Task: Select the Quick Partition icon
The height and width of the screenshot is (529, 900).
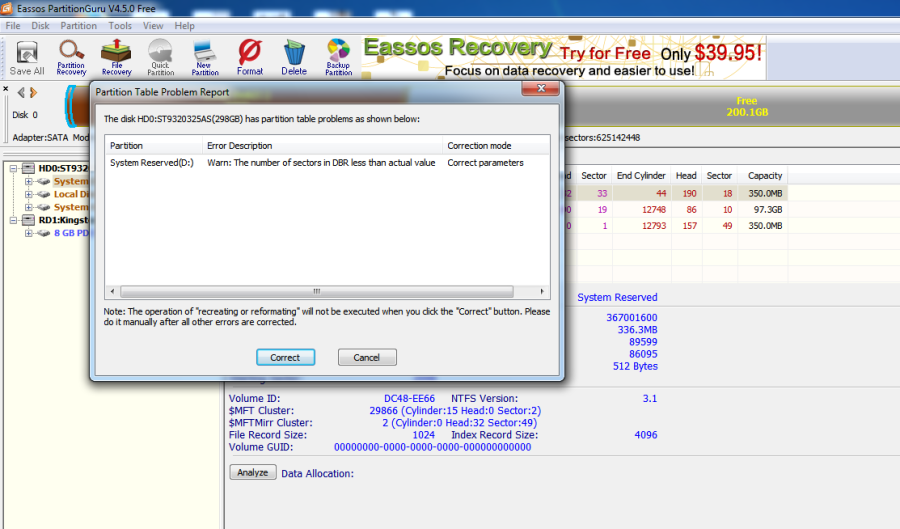Action: coord(161,58)
